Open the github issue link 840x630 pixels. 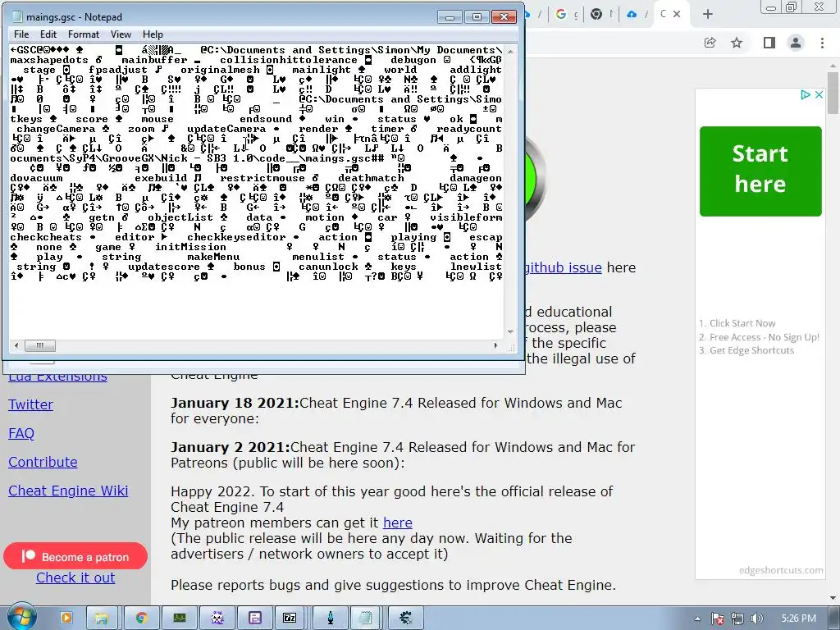pos(563,267)
